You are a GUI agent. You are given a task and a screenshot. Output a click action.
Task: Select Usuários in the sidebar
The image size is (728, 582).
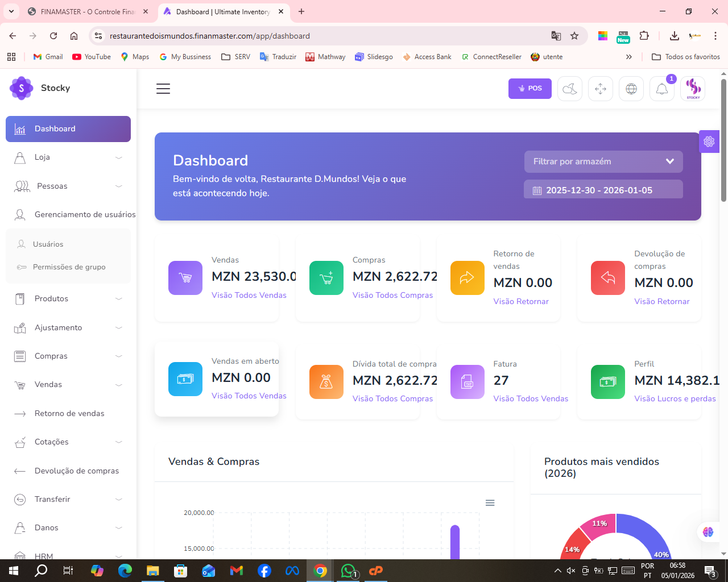(x=48, y=244)
